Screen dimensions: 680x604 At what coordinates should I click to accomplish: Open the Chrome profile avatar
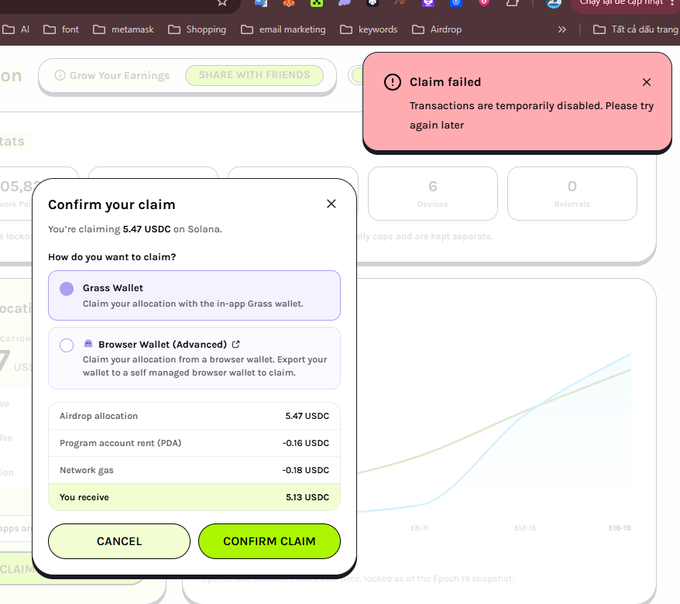[554, 3]
